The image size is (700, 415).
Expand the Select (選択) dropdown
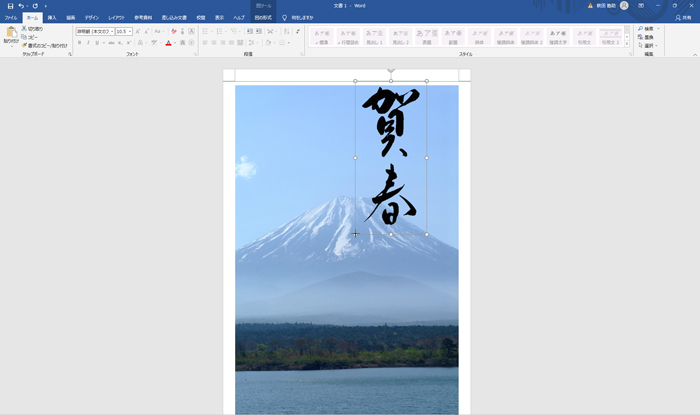coord(648,45)
